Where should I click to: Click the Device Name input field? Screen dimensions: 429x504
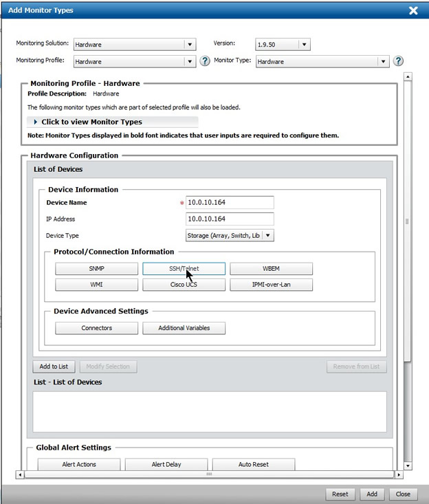click(230, 202)
